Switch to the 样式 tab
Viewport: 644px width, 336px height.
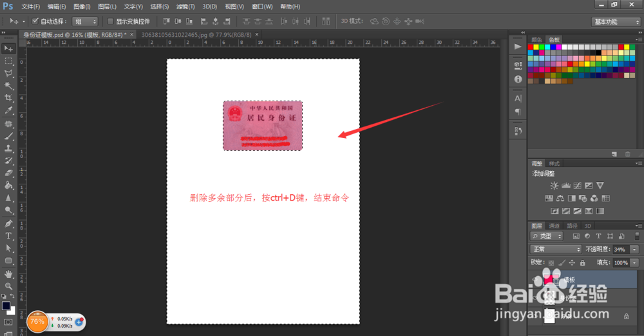pyautogui.click(x=554, y=163)
